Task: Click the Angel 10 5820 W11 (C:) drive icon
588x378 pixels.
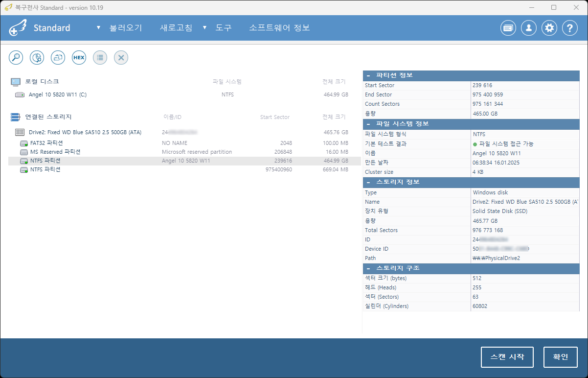Action: pos(20,94)
